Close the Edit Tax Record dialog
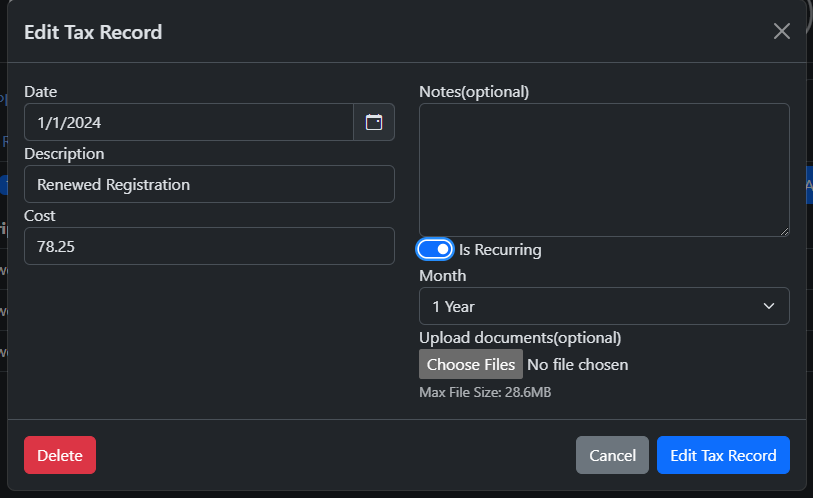 [782, 31]
